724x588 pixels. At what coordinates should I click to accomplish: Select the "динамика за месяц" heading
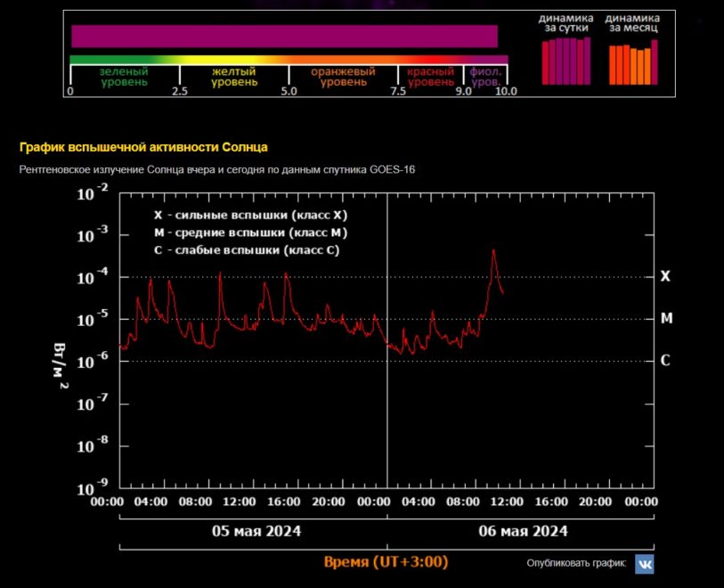[x=633, y=23]
